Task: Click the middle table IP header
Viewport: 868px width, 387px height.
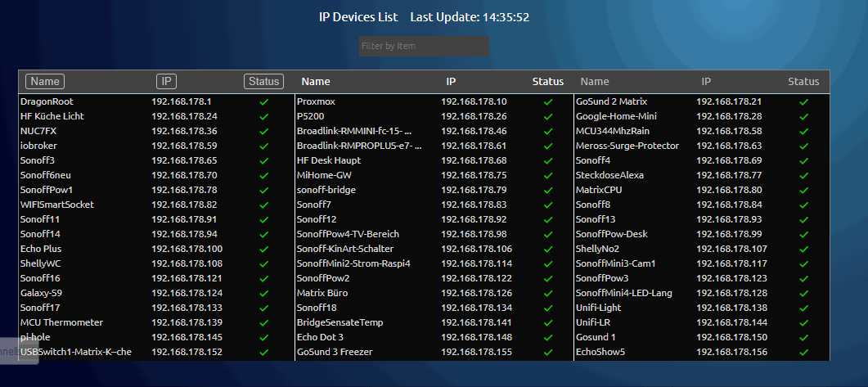Action: 451,81
